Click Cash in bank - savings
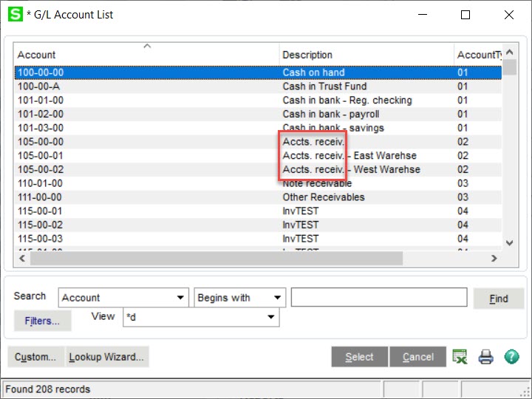 coord(333,128)
